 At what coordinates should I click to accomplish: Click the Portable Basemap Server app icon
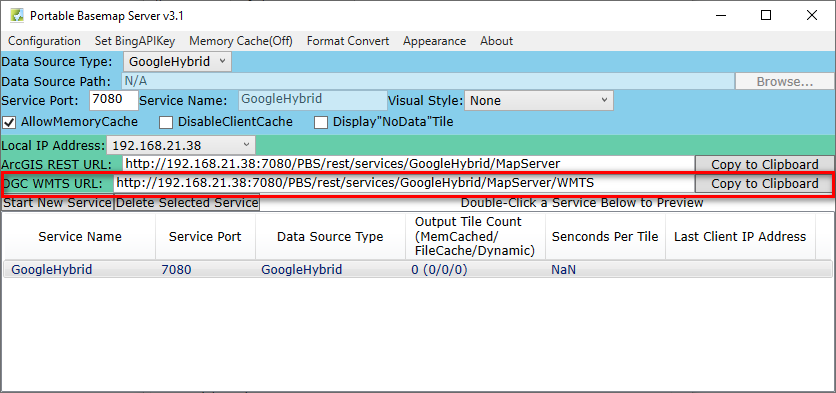click(x=17, y=15)
